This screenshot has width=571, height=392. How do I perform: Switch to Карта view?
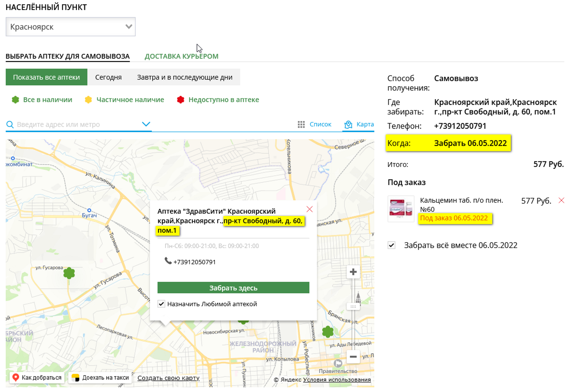point(365,124)
